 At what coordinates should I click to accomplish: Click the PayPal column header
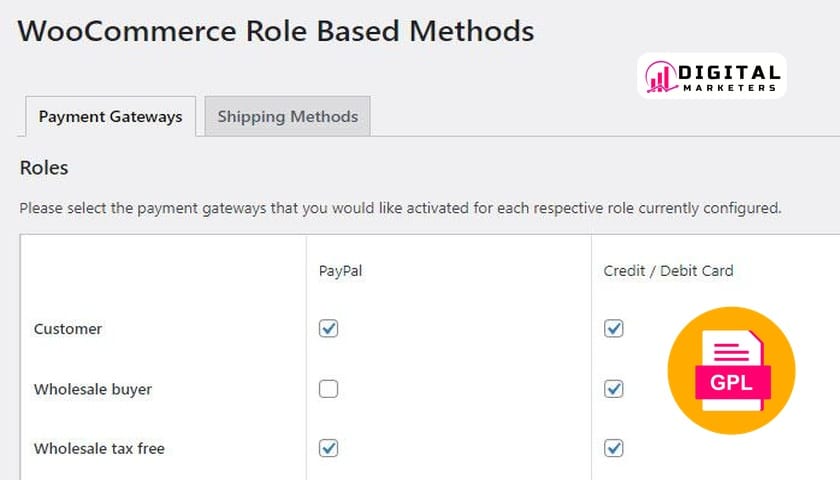tap(340, 270)
